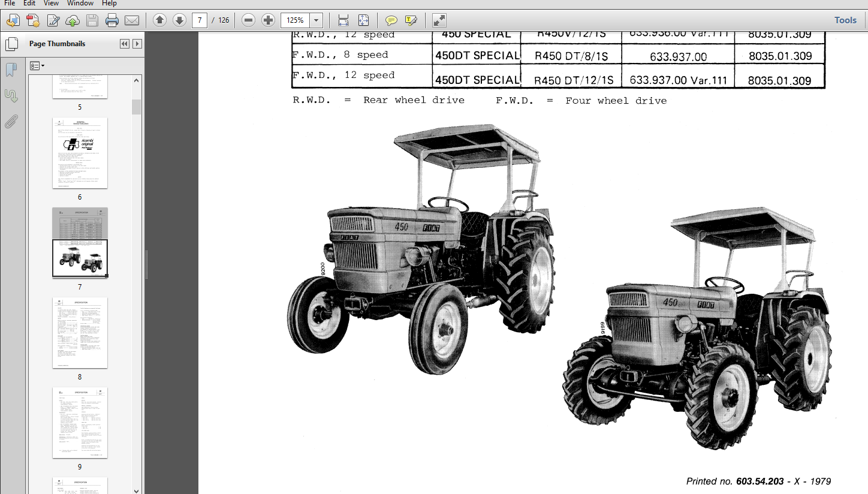Zoom in with the plus button
This screenshot has height=494, width=868.
269,20
